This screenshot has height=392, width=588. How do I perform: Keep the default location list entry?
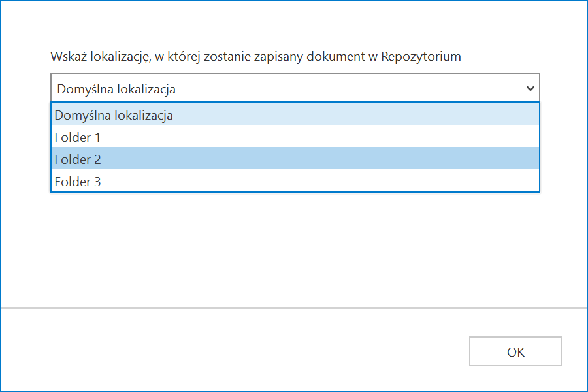point(295,114)
